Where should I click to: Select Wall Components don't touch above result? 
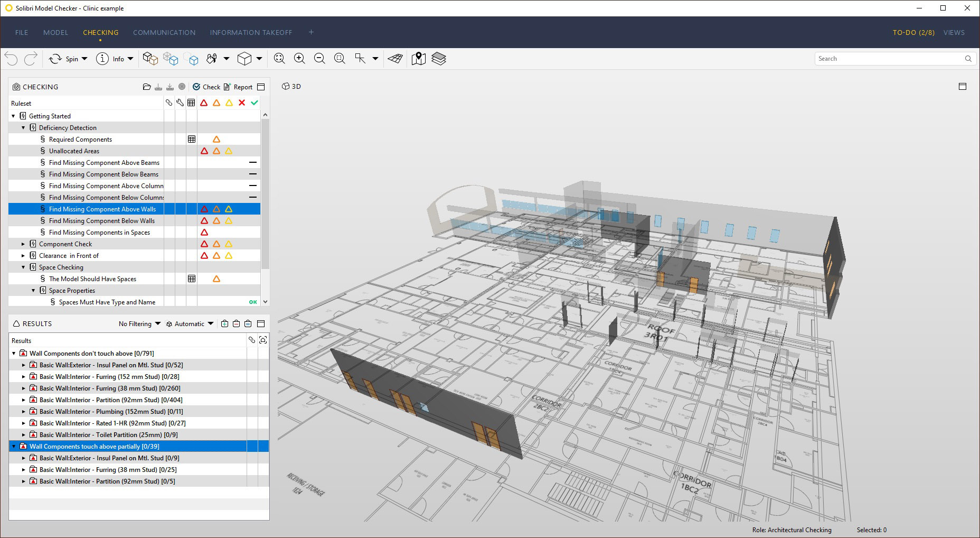click(91, 354)
